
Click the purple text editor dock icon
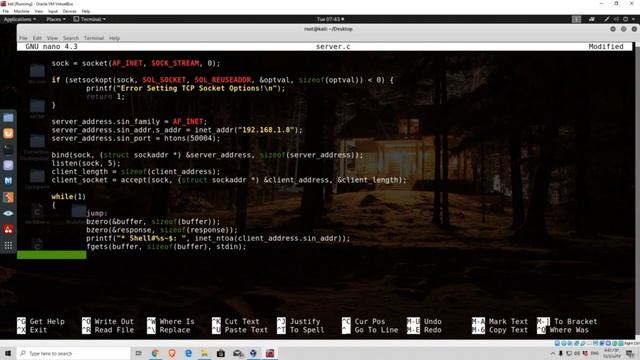(8, 165)
